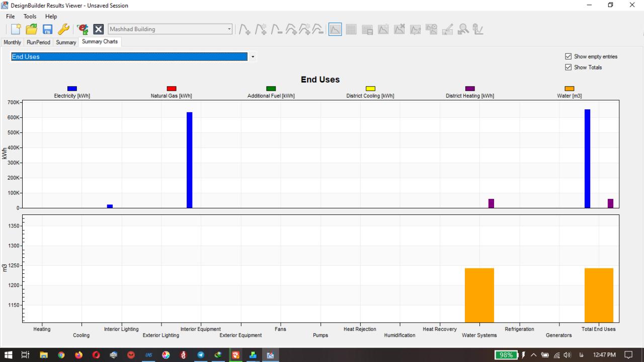The image size is (644, 362).
Task: Open a file with the folder icon
Action: [32, 29]
